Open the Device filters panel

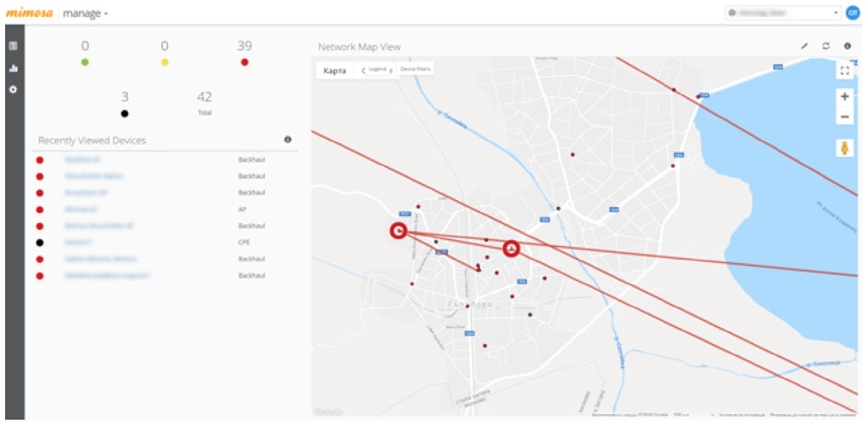tap(415, 68)
